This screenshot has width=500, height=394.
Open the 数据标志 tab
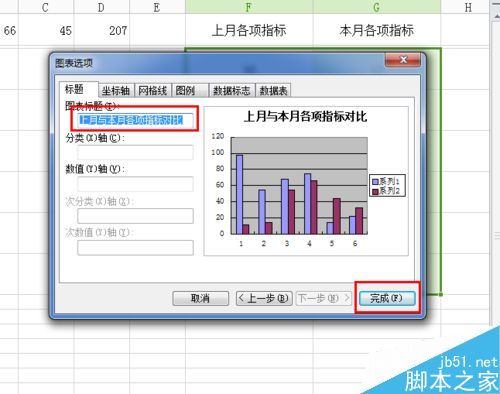[x=232, y=90]
